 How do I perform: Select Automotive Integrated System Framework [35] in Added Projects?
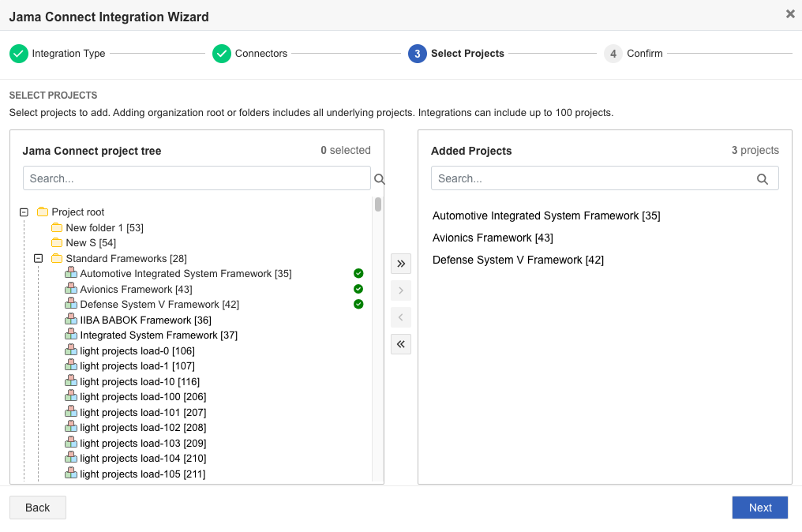tap(546, 215)
